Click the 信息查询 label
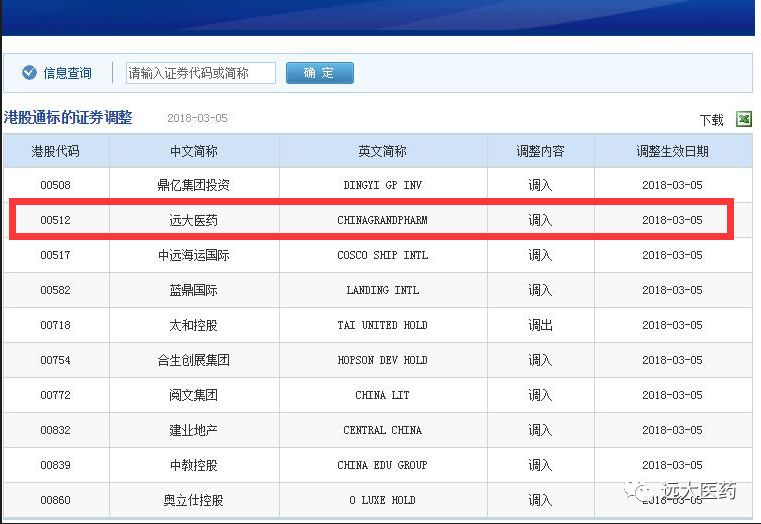The width and height of the screenshot is (761, 524). coord(67,73)
